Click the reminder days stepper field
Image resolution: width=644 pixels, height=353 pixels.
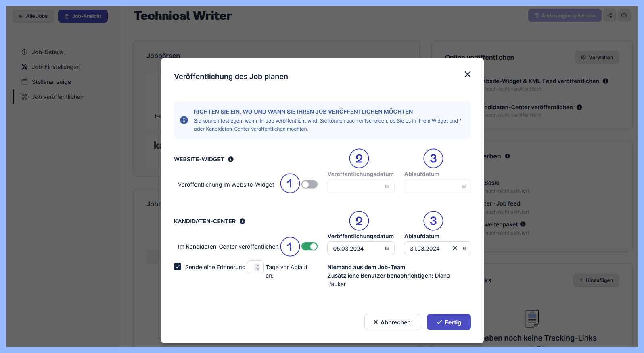point(255,267)
